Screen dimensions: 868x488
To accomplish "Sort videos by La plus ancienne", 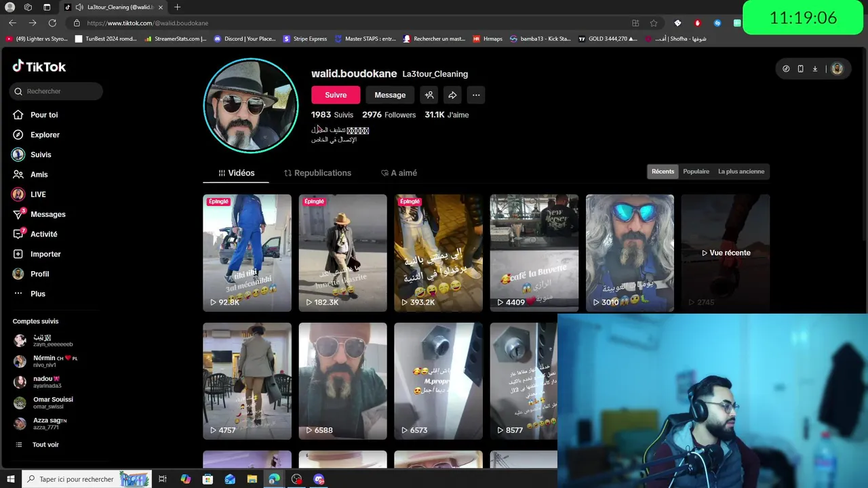I will [x=741, y=171].
